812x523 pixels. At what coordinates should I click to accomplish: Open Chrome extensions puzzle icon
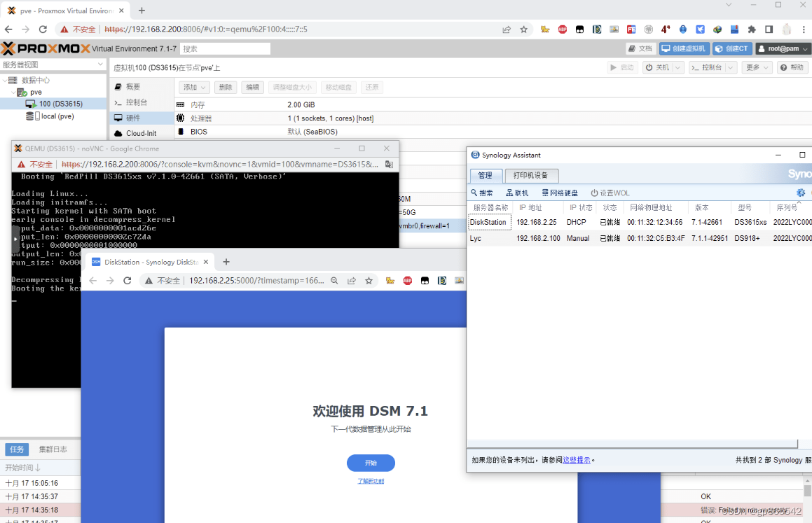(x=752, y=29)
